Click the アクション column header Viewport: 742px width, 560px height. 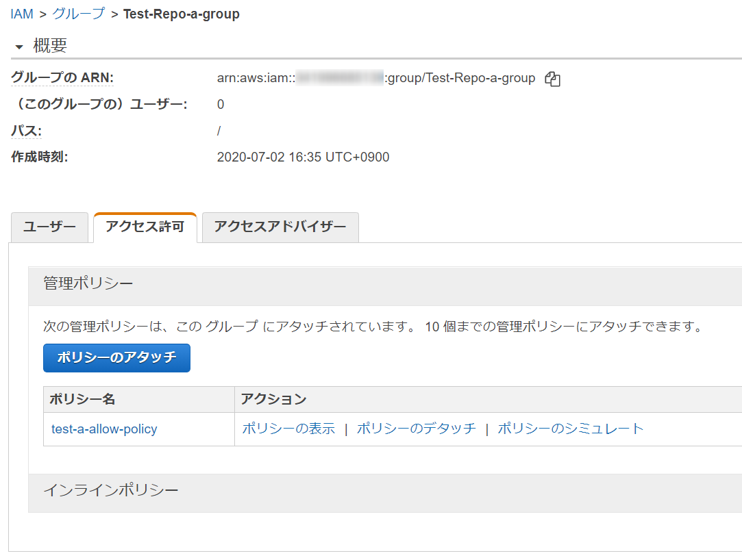[x=273, y=399]
